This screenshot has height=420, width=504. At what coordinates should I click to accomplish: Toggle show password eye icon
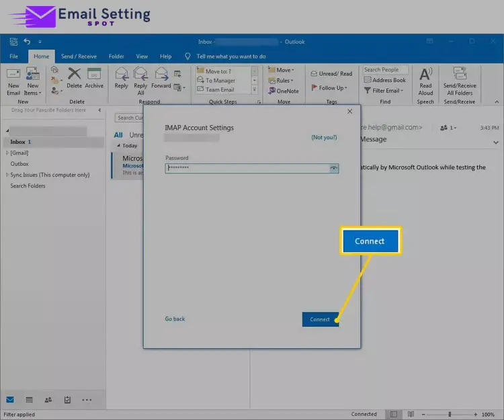334,168
